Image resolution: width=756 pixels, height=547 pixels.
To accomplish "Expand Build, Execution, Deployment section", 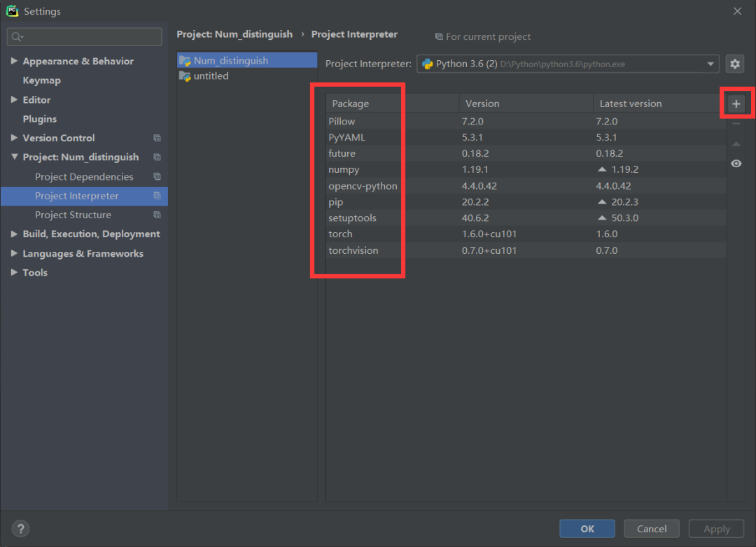I will pos(14,234).
